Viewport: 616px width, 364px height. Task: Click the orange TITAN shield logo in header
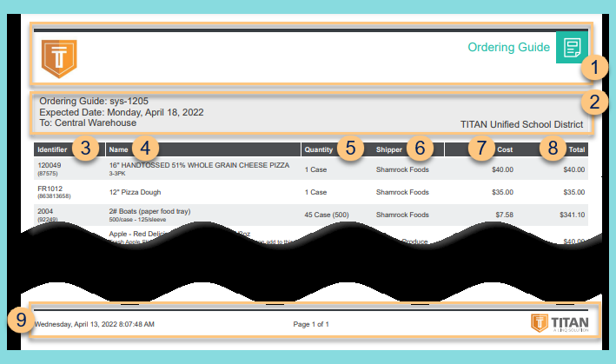point(59,58)
